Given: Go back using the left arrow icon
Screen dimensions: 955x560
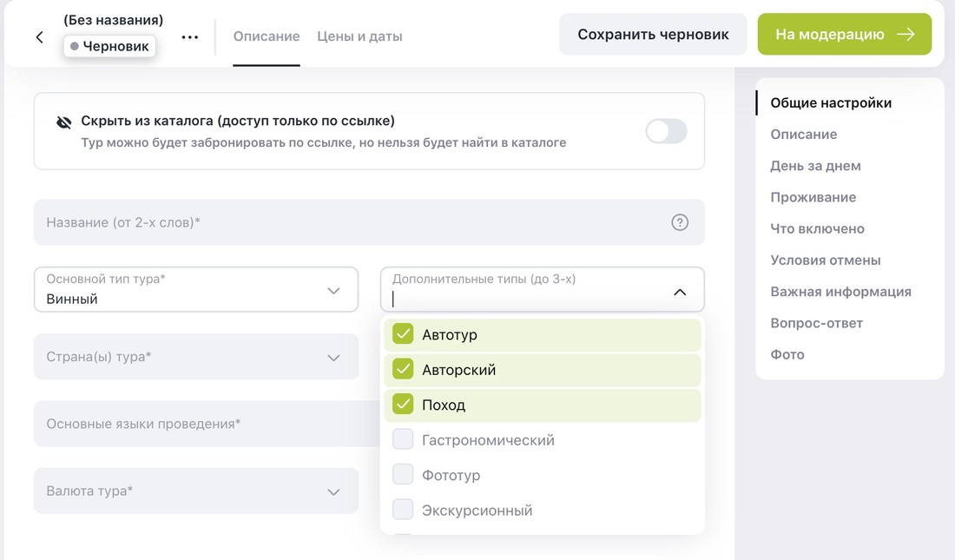Looking at the screenshot, I should click(40, 37).
